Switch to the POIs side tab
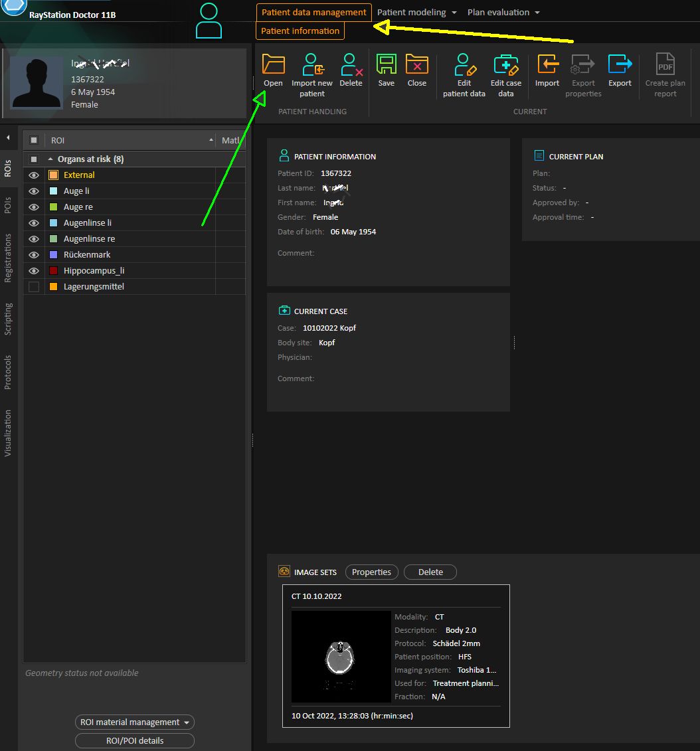 [x=8, y=205]
